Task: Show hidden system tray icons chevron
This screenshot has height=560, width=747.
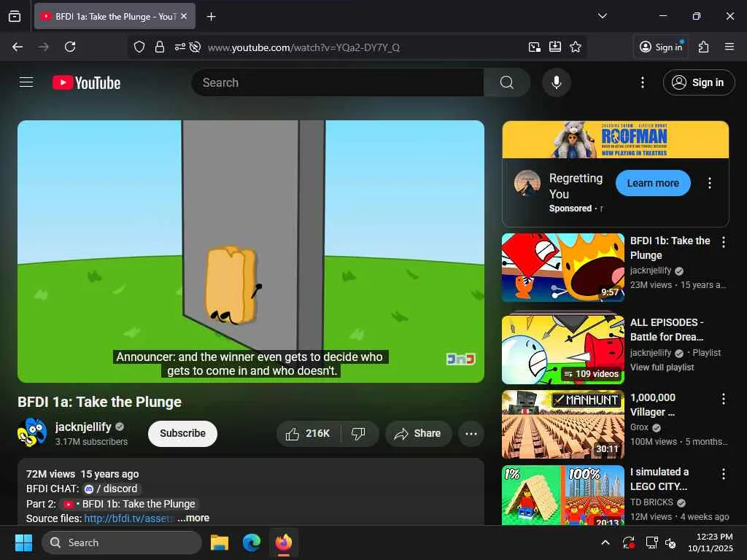Action: point(605,542)
